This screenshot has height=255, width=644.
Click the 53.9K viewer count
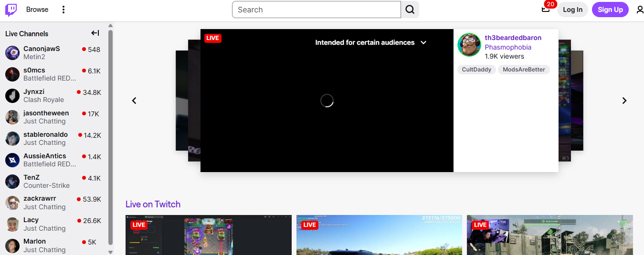(x=92, y=200)
